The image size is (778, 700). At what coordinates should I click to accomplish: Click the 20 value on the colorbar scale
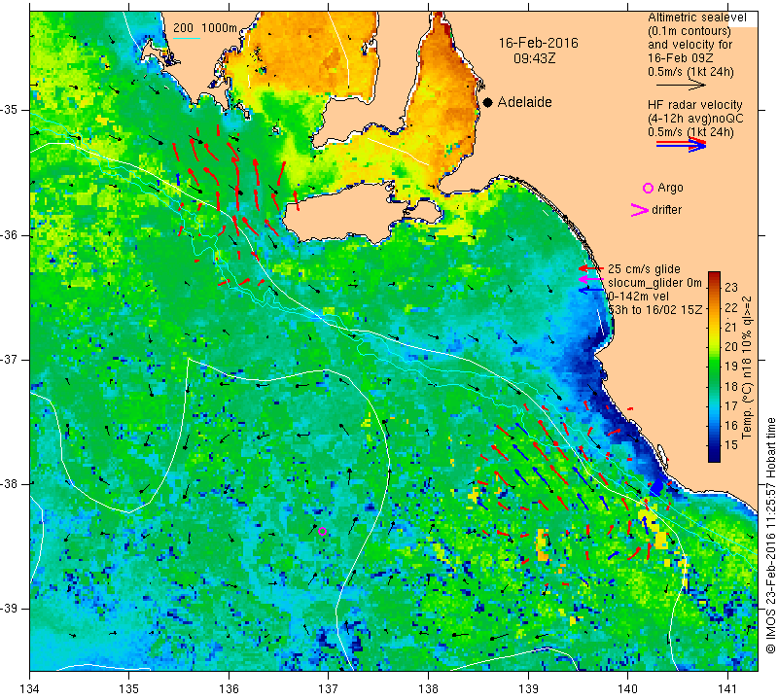731,347
